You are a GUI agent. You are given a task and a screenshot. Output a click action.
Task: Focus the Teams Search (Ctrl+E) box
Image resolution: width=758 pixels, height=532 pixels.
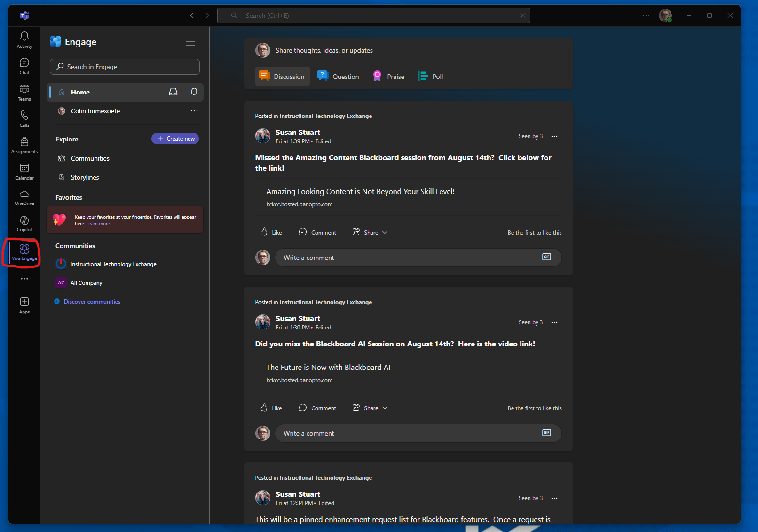374,16
